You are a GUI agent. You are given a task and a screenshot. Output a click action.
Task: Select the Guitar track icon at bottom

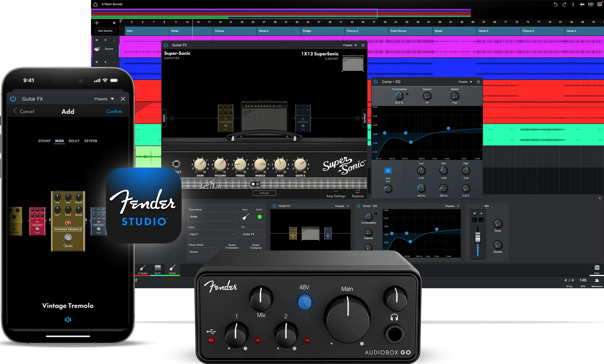click(x=173, y=270)
